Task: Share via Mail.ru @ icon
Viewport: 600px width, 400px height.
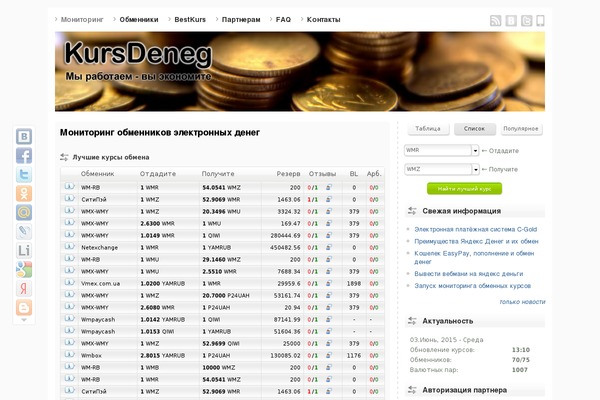Action: (24, 212)
